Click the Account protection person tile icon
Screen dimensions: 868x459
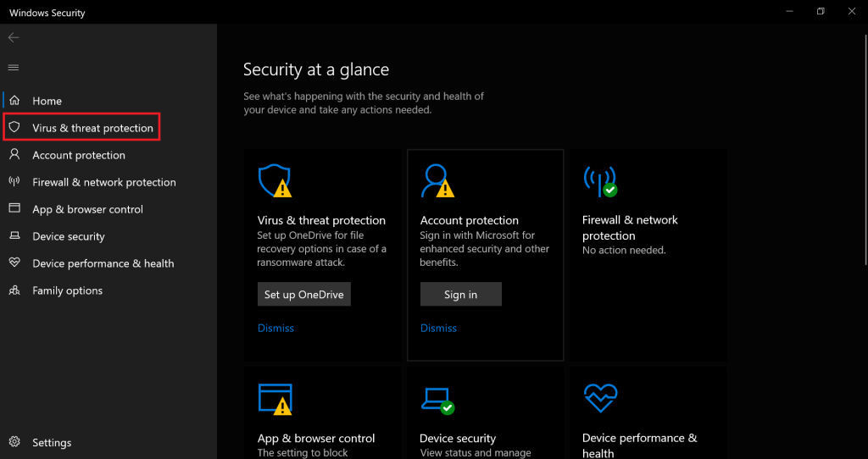pos(437,180)
